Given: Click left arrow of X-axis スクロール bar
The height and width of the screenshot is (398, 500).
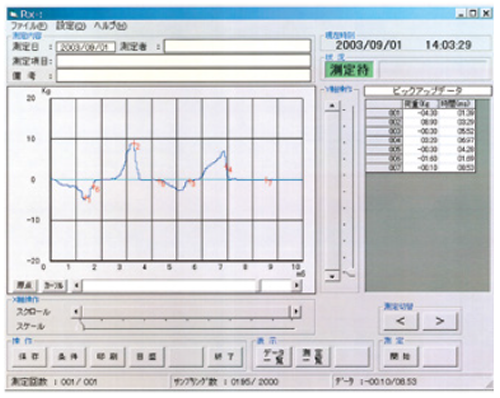Looking at the screenshot, I should click(76, 312).
